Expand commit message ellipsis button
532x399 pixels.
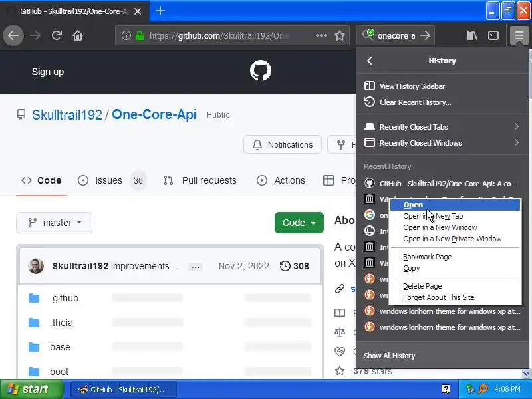(x=196, y=267)
